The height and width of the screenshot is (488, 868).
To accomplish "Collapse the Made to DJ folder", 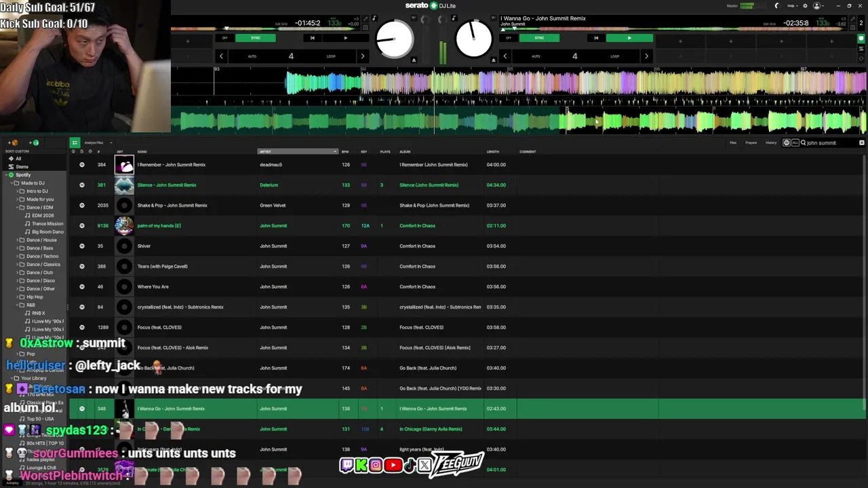I will (x=11, y=183).
